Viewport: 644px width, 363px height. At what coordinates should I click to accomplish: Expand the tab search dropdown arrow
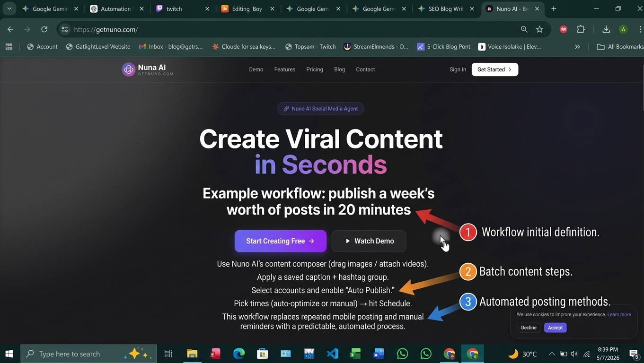click(x=9, y=9)
